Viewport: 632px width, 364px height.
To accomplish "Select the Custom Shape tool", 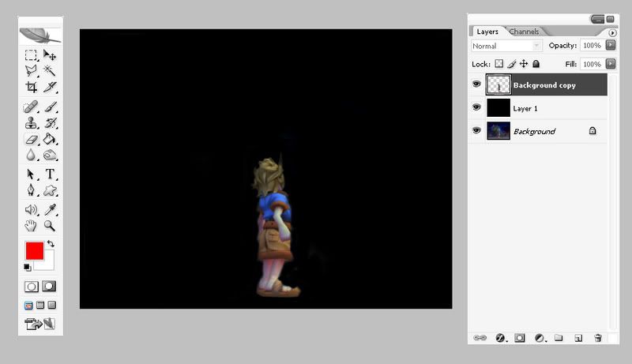I will (x=50, y=190).
